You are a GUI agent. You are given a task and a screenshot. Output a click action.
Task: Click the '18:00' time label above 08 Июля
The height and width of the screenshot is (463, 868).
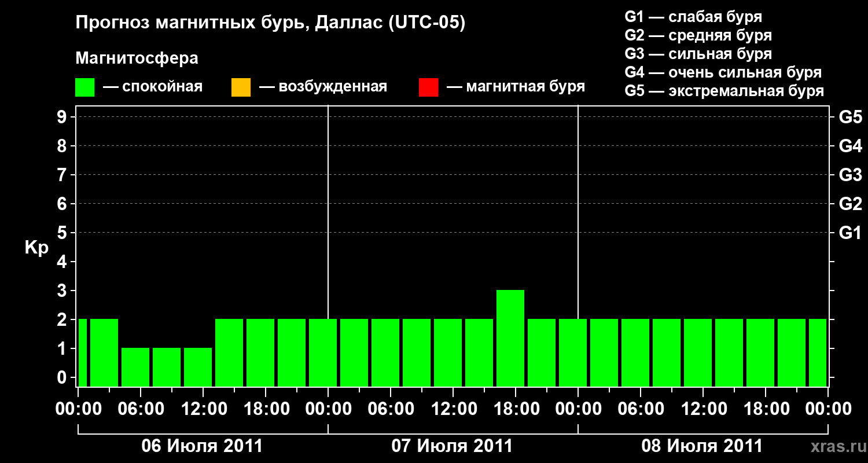(x=766, y=409)
